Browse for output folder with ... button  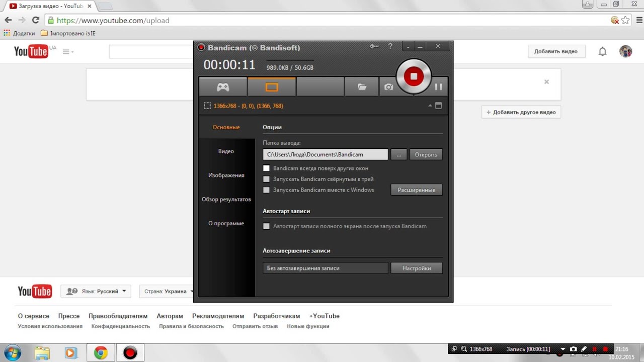click(399, 154)
